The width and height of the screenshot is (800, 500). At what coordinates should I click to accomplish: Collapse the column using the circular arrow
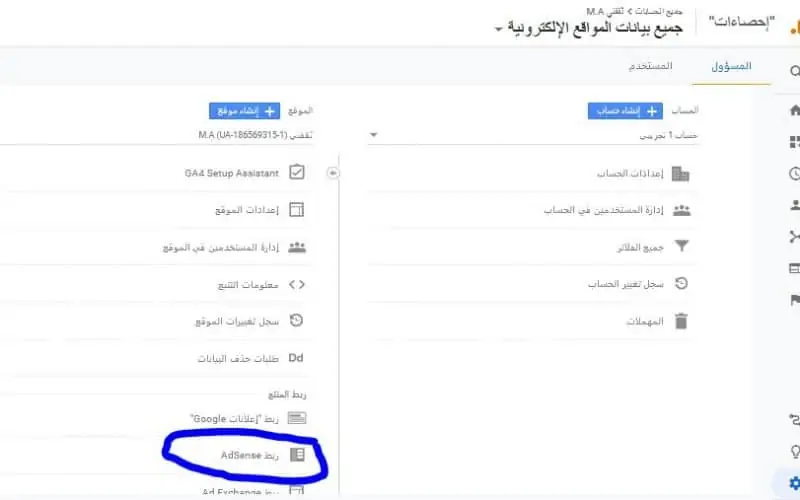coord(333,173)
